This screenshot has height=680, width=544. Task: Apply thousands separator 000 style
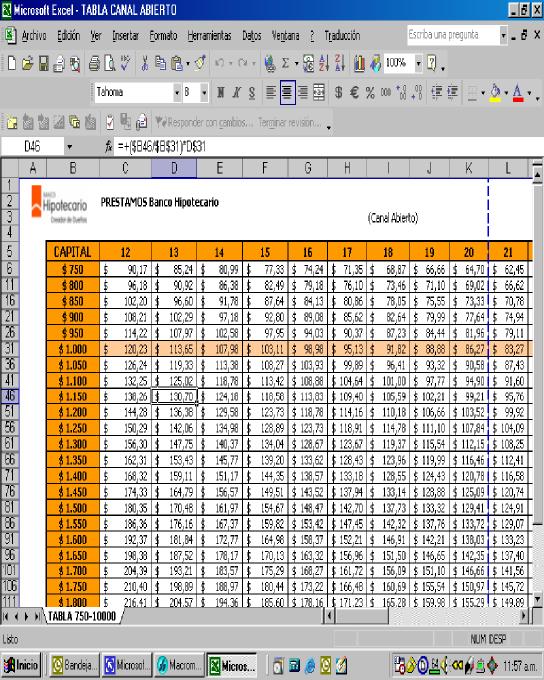385,92
